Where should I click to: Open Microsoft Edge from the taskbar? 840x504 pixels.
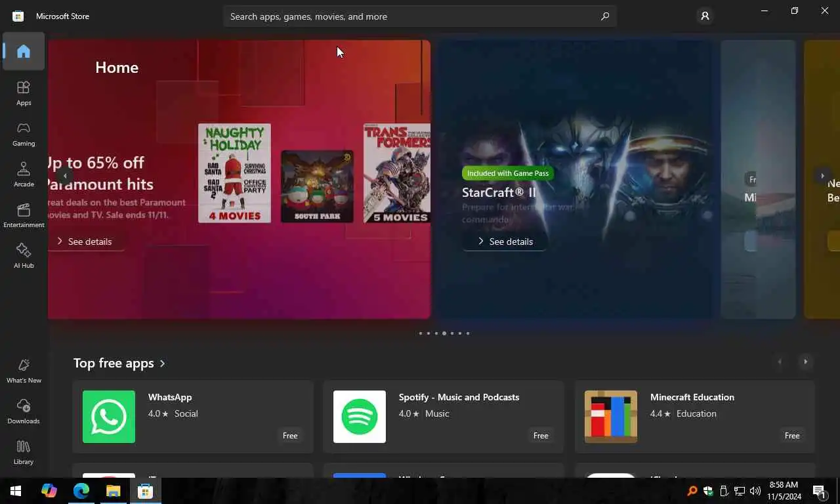pyautogui.click(x=81, y=491)
